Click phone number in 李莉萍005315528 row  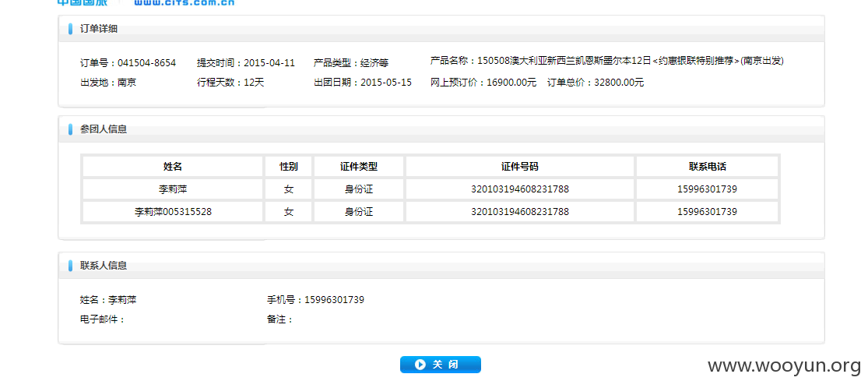coord(707,212)
